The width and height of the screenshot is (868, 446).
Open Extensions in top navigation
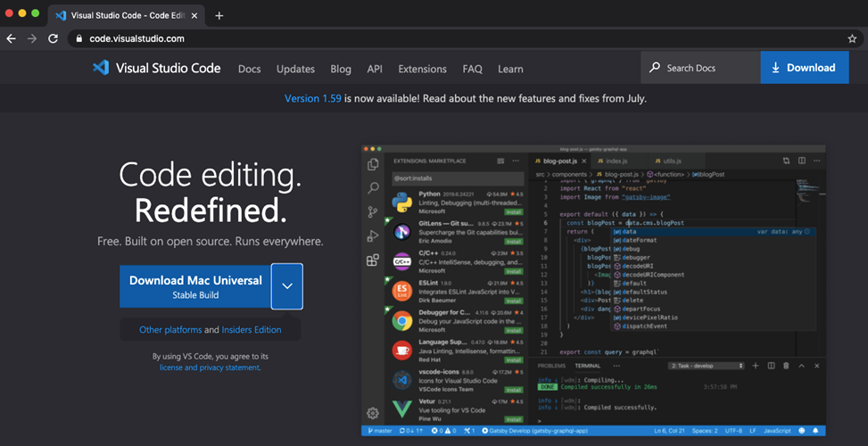click(x=422, y=70)
